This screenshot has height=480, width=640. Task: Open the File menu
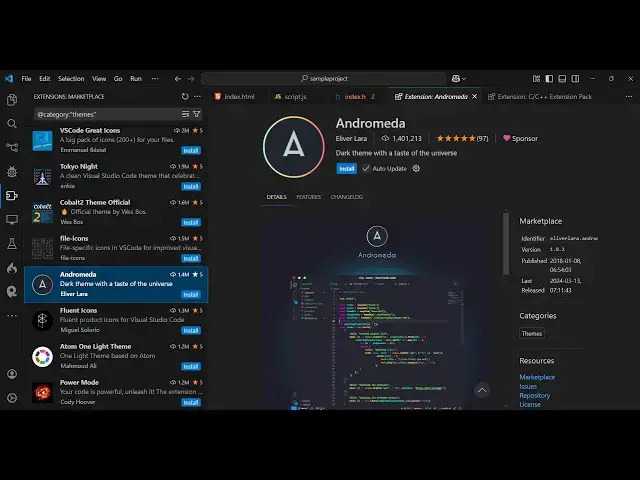coord(26,78)
